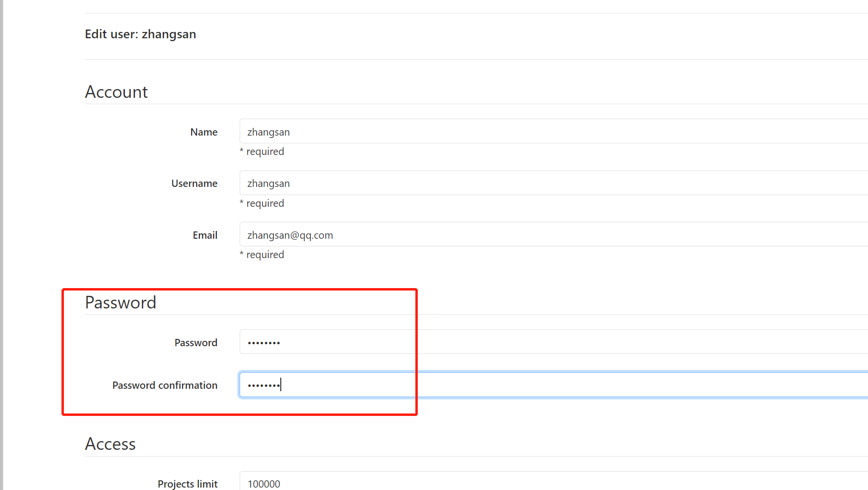Click the Name input field containing zhangsan
Viewport: 868px width, 490px height.
[x=554, y=131]
